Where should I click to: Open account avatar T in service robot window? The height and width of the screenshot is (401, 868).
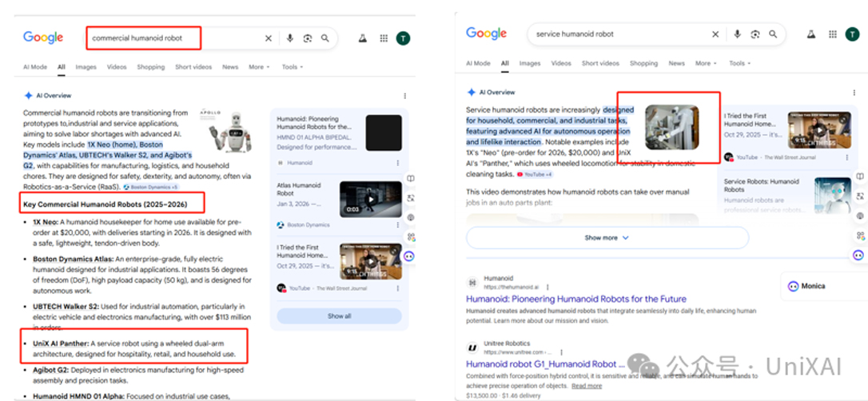click(x=852, y=34)
